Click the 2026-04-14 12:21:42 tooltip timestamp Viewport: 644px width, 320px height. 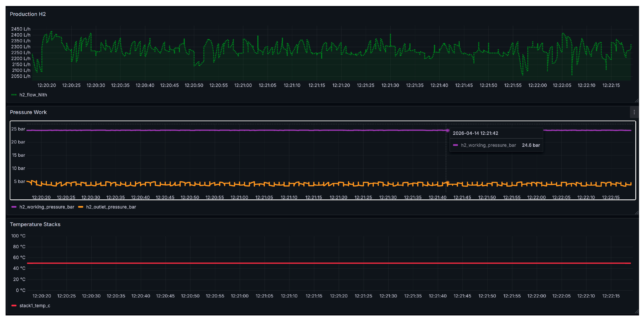475,133
